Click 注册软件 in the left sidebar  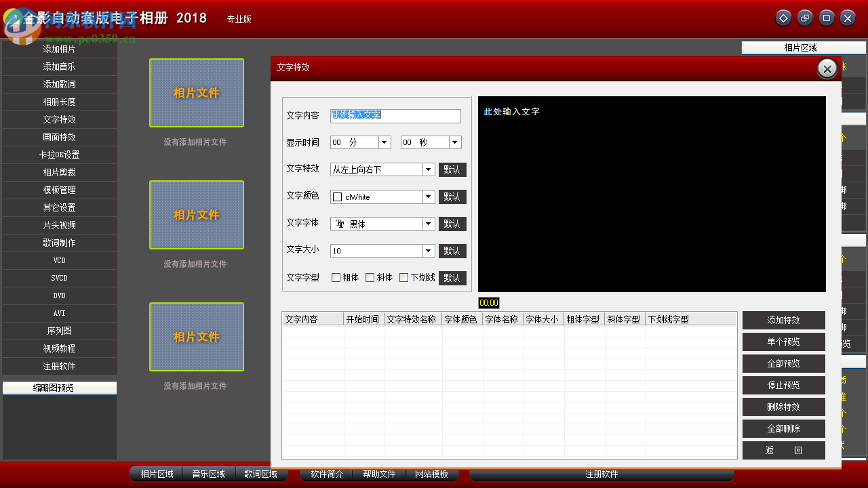pos(59,366)
